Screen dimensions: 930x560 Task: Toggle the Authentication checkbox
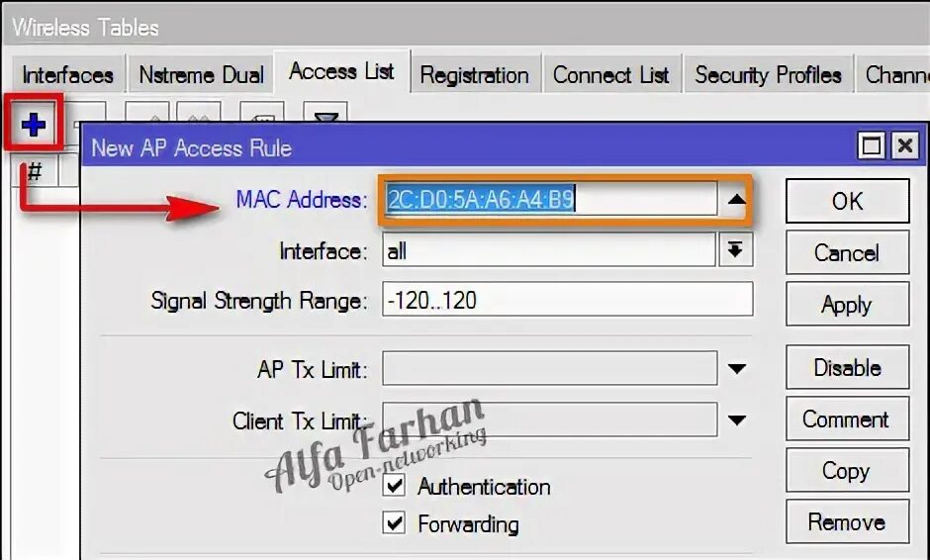394,485
